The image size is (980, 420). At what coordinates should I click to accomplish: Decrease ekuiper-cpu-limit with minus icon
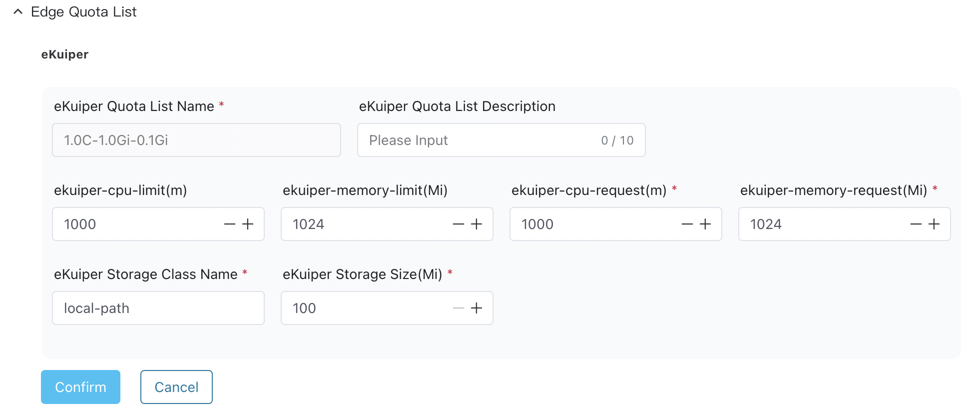pyautogui.click(x=229, y=224)
